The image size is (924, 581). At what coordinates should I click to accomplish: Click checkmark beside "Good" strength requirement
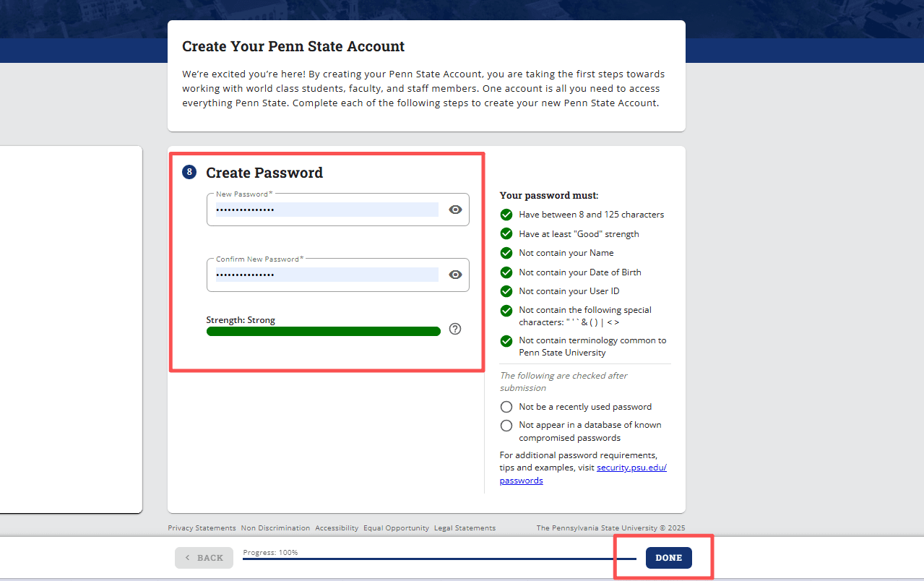tap(506, 234)
